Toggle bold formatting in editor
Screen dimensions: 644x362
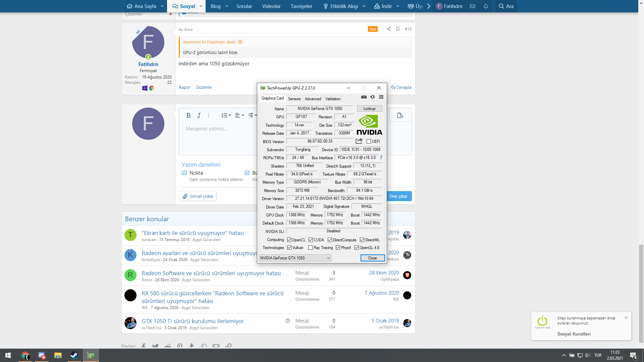pyautogui.click(x=188, y=115)
